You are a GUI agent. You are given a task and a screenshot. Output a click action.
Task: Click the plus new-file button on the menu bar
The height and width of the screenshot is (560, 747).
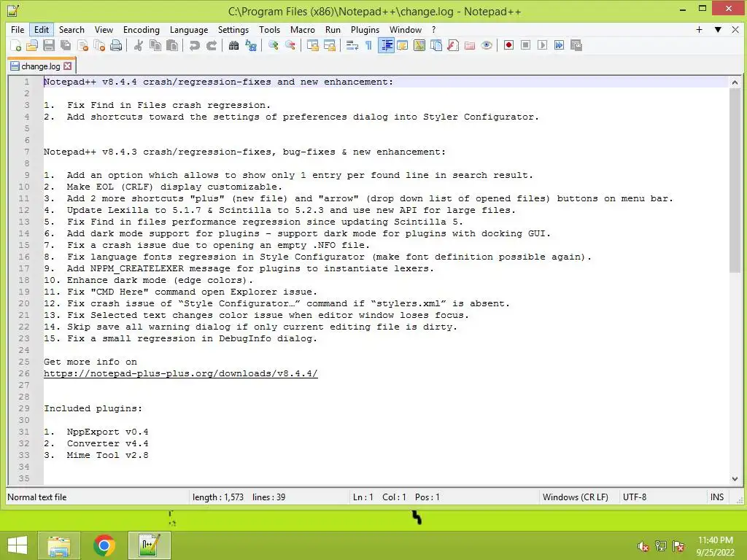point(699,29)
